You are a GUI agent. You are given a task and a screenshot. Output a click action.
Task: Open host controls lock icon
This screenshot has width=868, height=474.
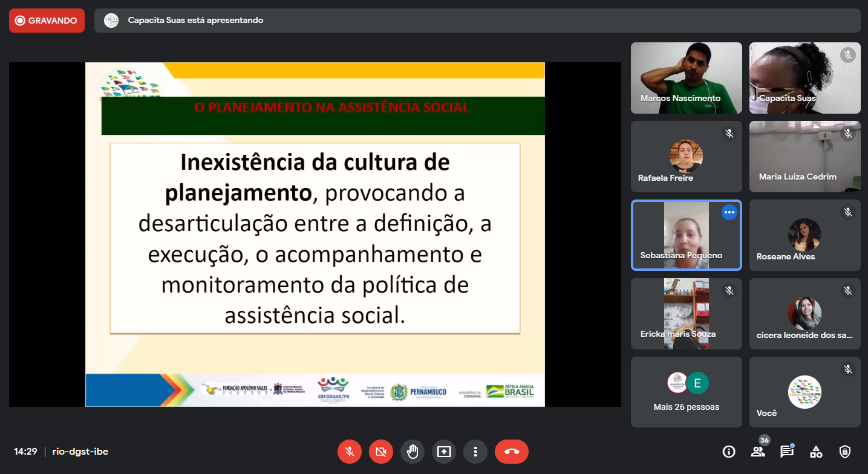tap(845, 452)
